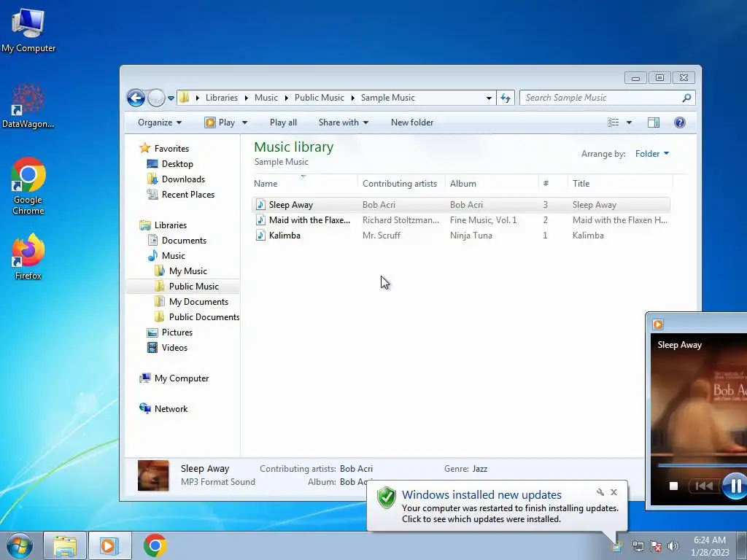The image size is (747, 560).
Task: Click the Play toolbar button
Action: click(220, 122)
